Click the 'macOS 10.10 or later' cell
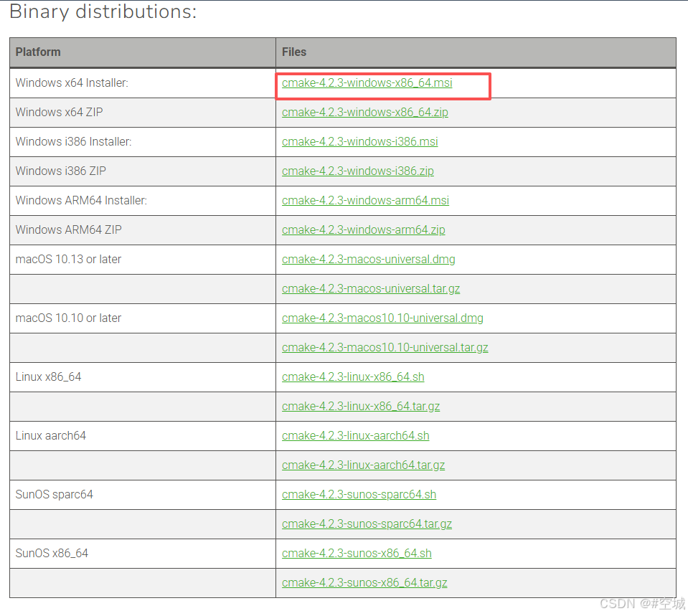Screen dimensions: 688x616 point(143,318)
